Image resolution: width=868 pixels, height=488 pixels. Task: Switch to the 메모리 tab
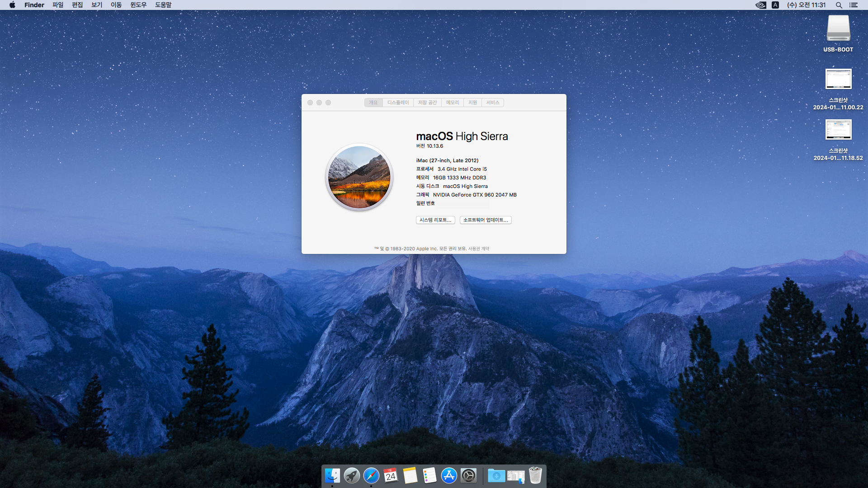(x=453, y=103)
